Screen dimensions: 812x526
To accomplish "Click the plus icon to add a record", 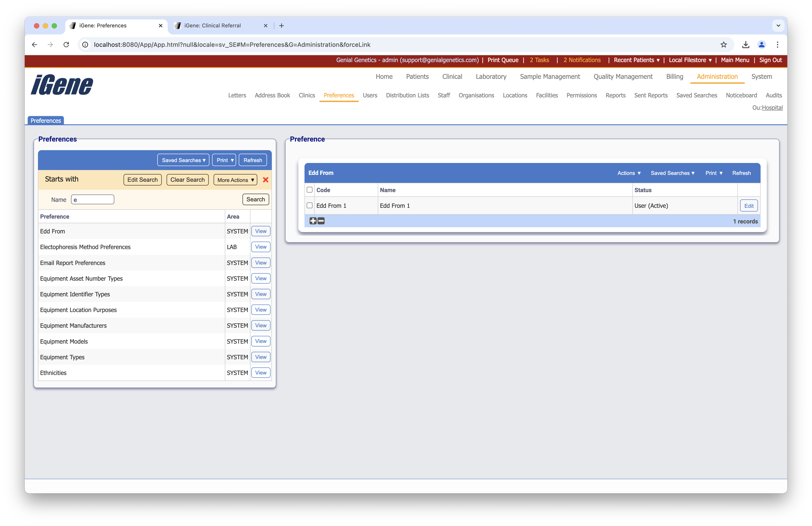I will click(x=313, y=221).
